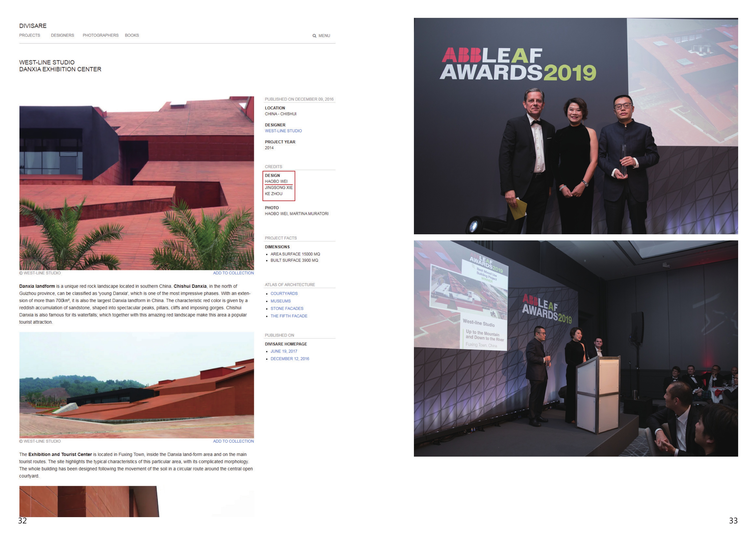Select the PUBLISHED ON DECEMBER 09, 2016 line
Viewport: 756px width, 535px height.
point(299,99)
